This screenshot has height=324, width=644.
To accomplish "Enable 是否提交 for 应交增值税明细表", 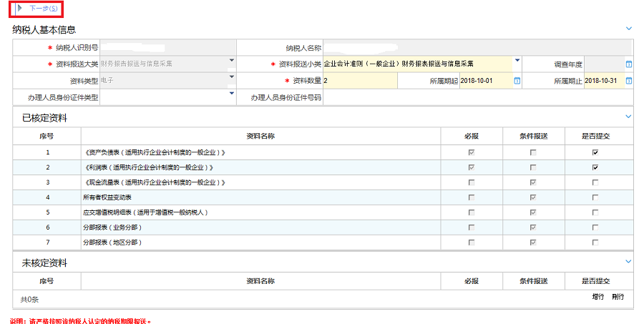I will tap(595, 212).
